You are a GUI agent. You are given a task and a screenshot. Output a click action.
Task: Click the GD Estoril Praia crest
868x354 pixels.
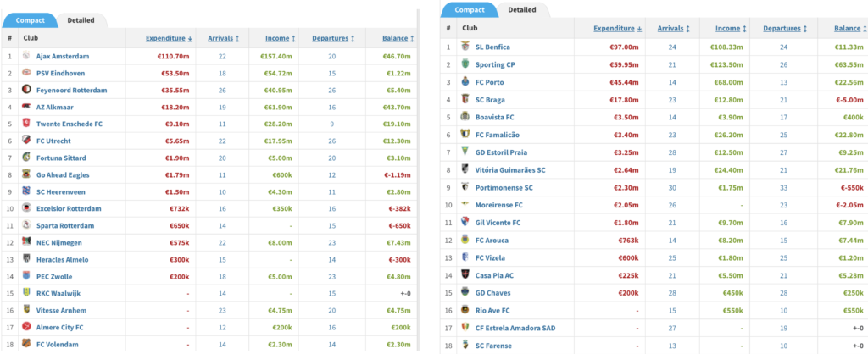point(465,152)
